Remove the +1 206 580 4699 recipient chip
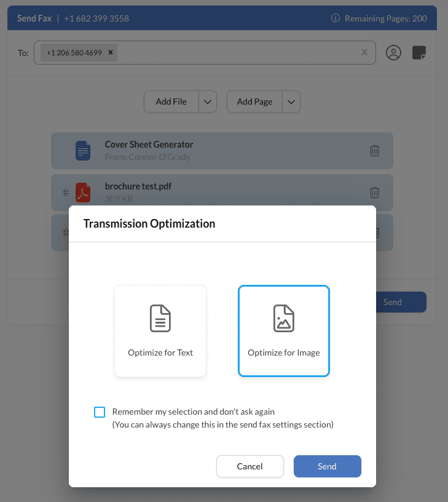This screenshot has width=448, height=502. click(x=110, y=52)
